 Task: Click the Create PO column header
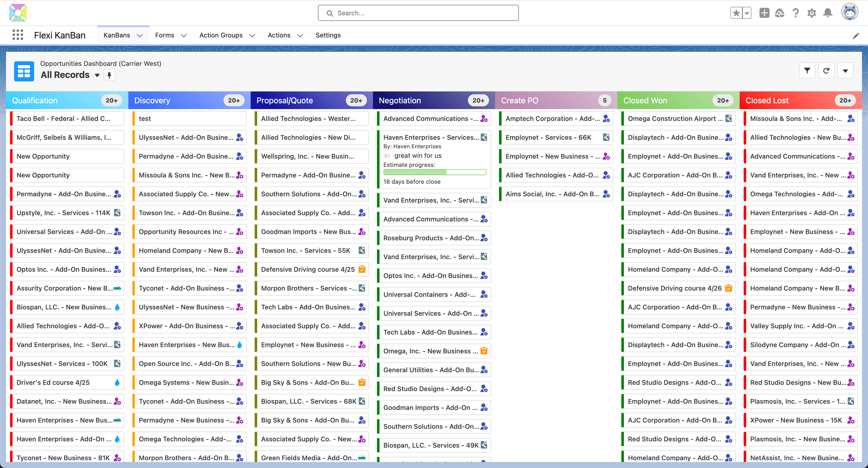556,101
